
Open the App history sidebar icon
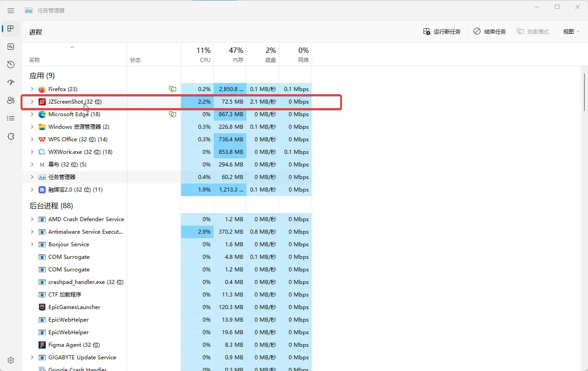11,65
